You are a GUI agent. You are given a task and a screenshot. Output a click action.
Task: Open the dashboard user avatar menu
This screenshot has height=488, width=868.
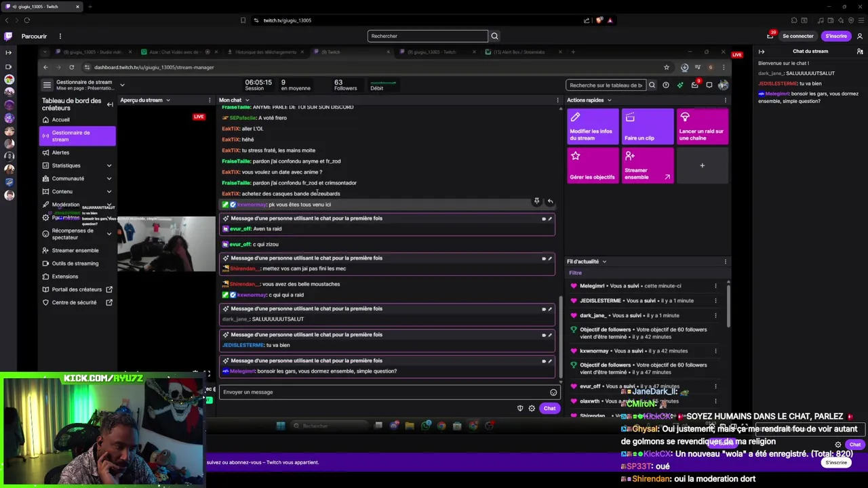[723, 85]
